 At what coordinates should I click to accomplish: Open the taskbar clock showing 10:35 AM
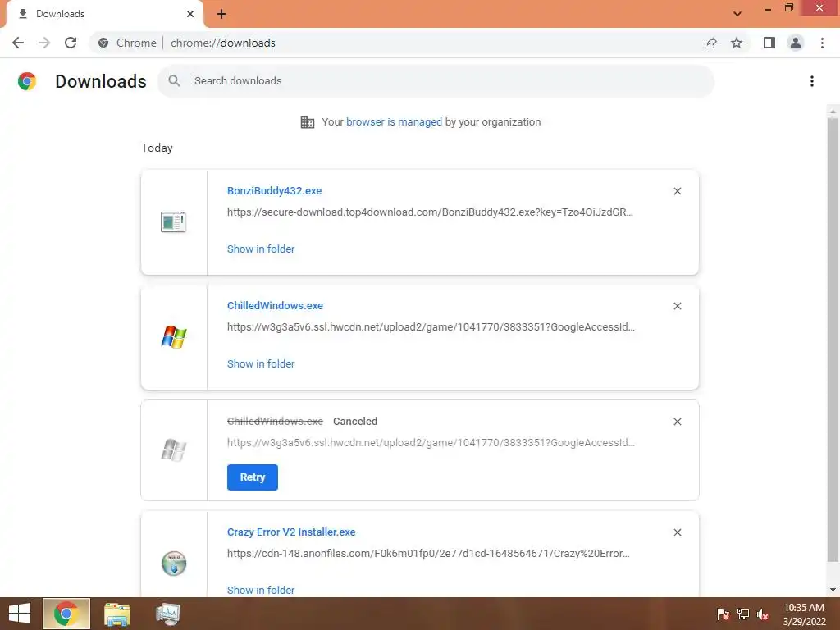[804, 614]
